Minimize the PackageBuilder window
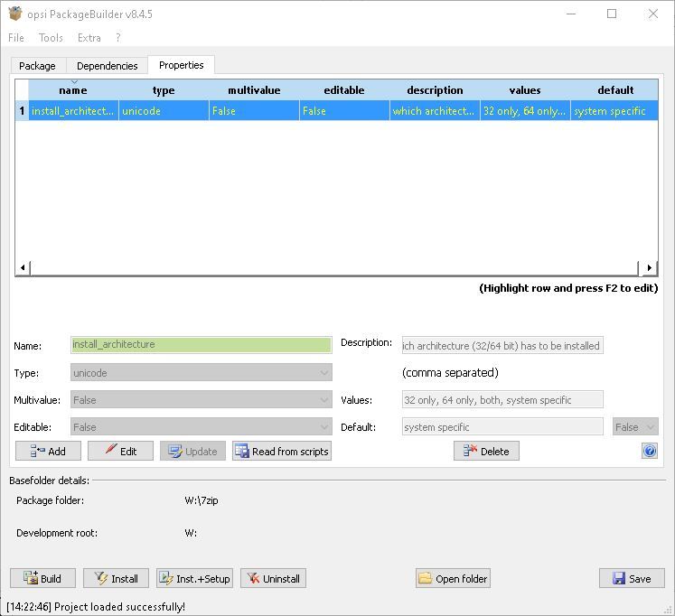 tap(571, 14)
